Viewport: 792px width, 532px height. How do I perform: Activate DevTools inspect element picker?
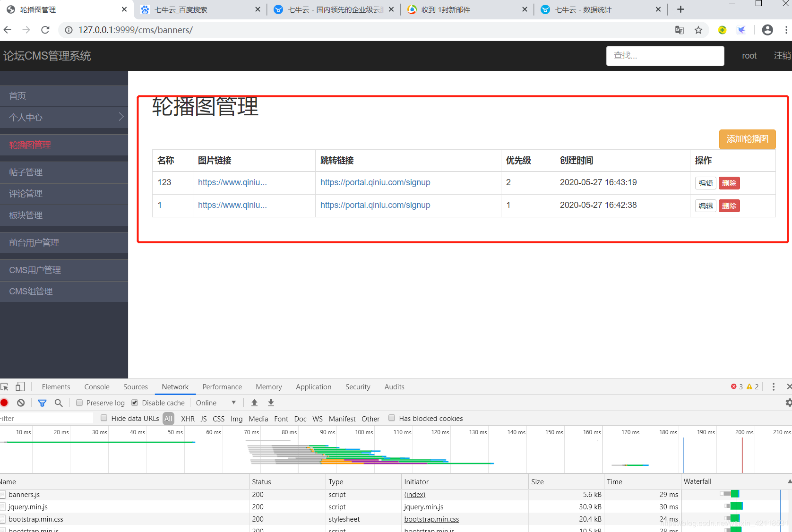tap(5, 386)
